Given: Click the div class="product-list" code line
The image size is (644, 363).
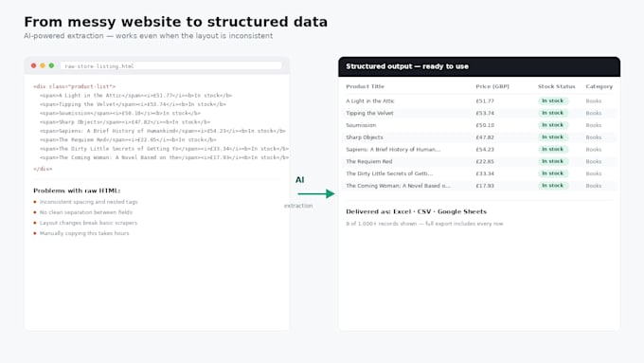Looking at the screenshot, I should coord(74,86).
